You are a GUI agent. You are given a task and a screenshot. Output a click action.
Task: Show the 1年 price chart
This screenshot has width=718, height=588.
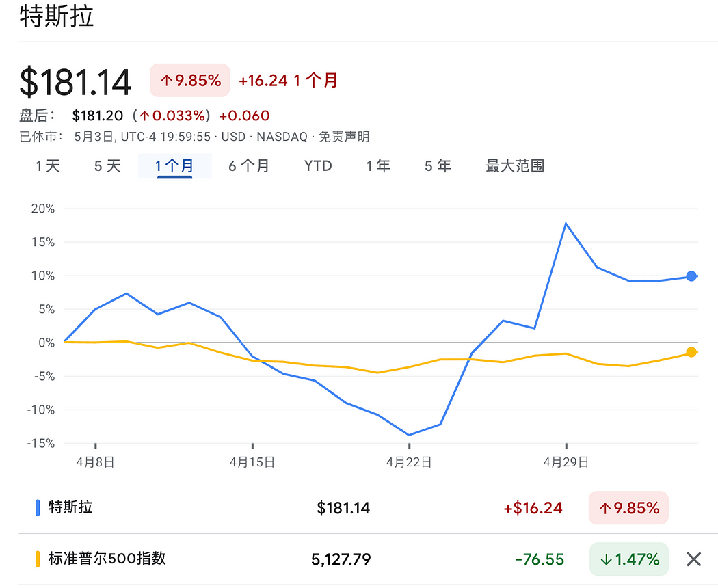pos(377,165)
